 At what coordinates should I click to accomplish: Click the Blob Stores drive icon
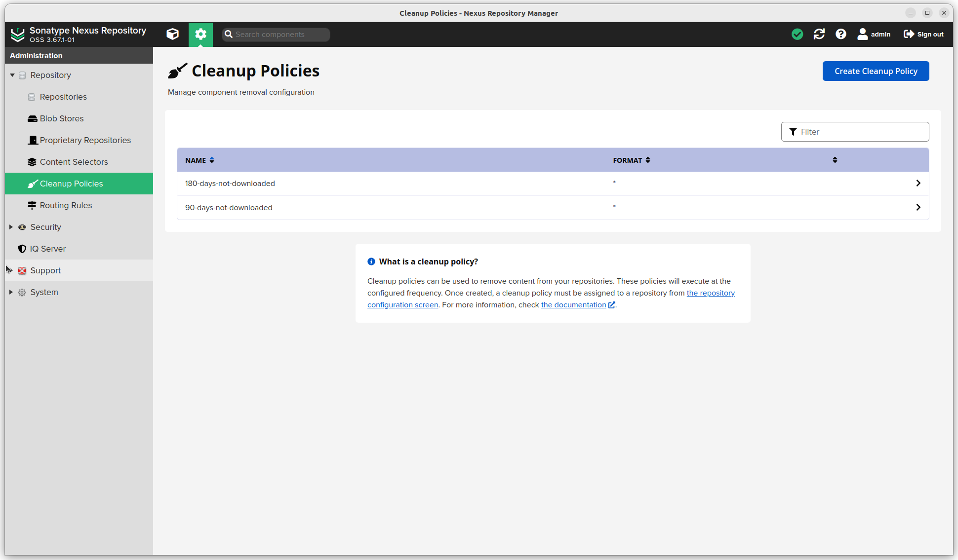pyautogui.click(x=33, y=119)
